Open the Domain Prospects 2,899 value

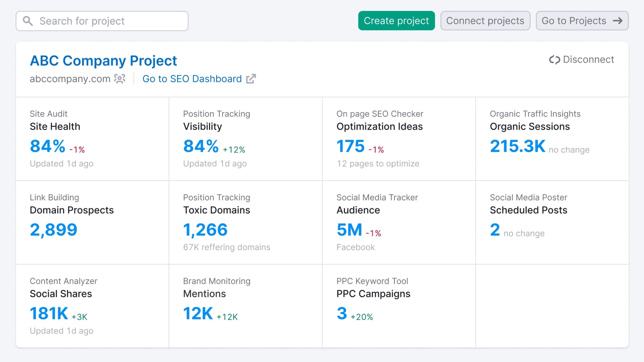coord(54,230)
